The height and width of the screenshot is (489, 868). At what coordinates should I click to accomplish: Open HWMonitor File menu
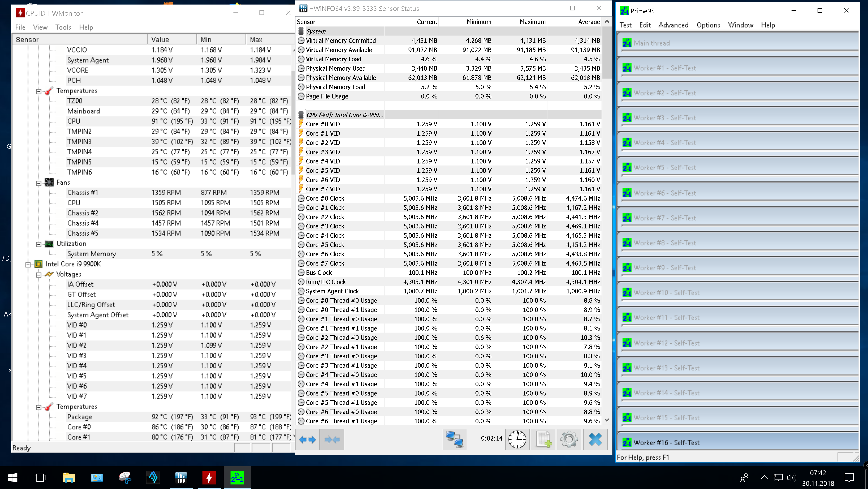(x=20, y=27)
